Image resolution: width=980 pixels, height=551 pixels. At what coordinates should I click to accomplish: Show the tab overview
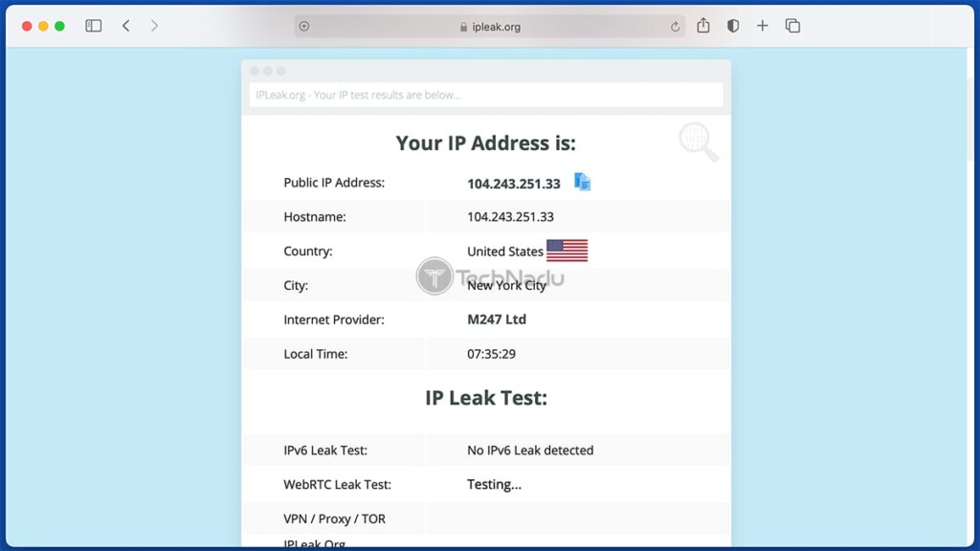click(x=792, y=26)
